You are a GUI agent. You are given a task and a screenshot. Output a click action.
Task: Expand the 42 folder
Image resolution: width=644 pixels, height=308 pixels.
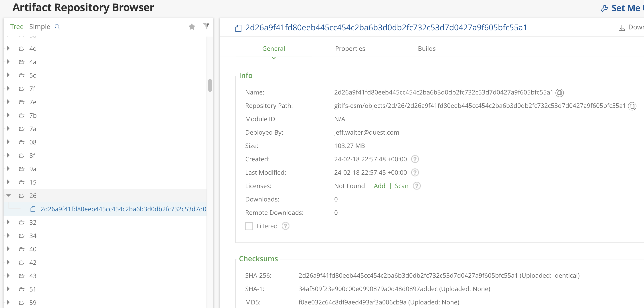[8, 263]
